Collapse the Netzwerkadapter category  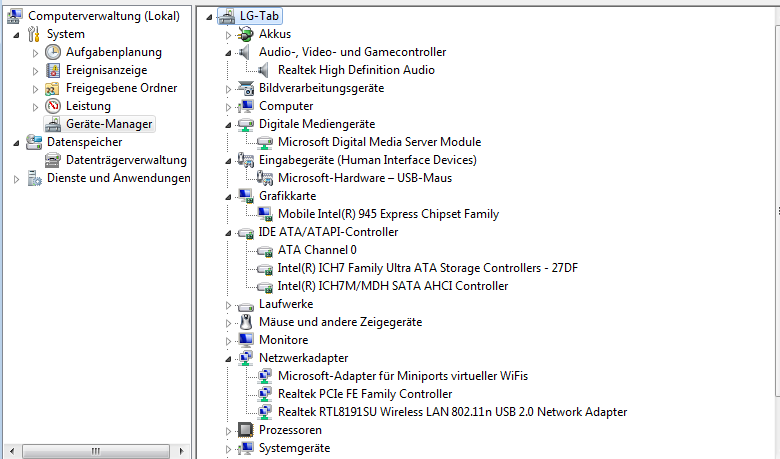tap(228, 359)
